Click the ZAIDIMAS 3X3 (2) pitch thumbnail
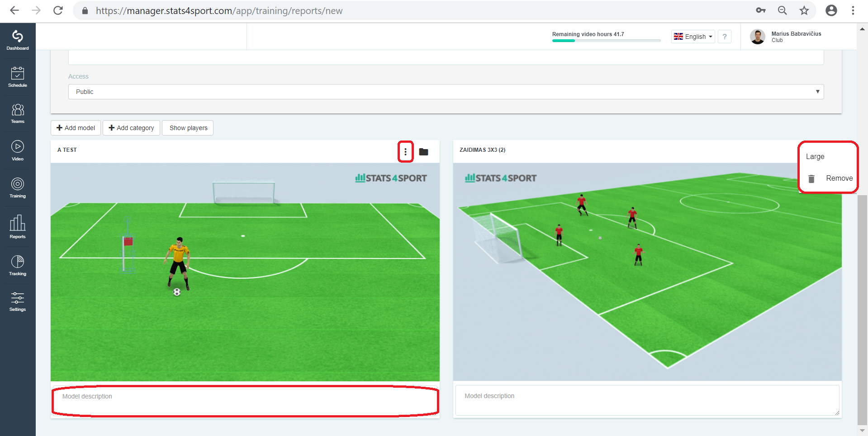 647,272
